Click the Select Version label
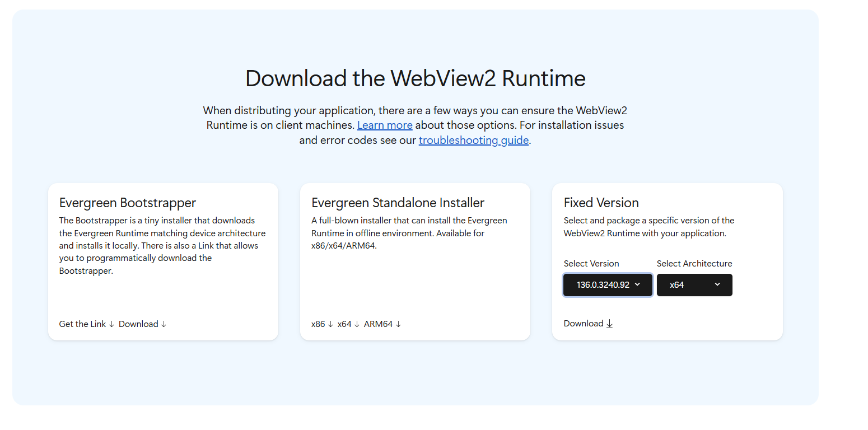This screenshot has width=868, height=430. click(591, 264)
